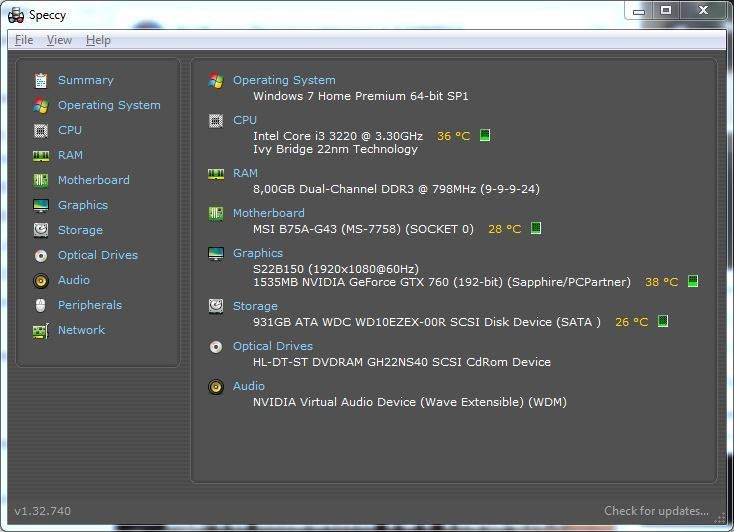Click the Windows 7 Home Premium text
734x532 pixels.
(360, 96)
